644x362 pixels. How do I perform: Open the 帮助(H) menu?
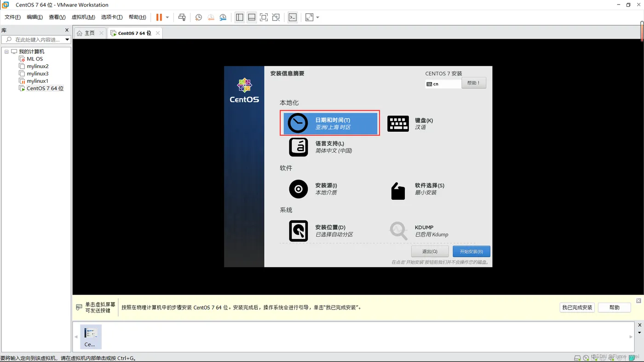tap(137, 17)
